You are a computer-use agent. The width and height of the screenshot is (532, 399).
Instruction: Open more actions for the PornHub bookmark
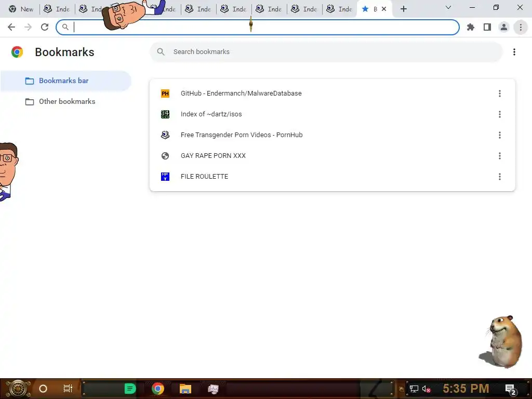click(499, 135)
